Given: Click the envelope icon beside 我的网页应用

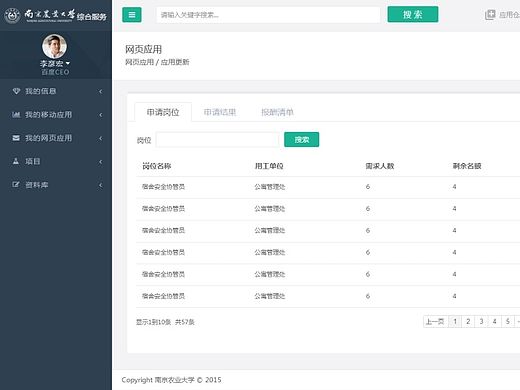Looking at the screenshot, I should (x=16, y=138).
